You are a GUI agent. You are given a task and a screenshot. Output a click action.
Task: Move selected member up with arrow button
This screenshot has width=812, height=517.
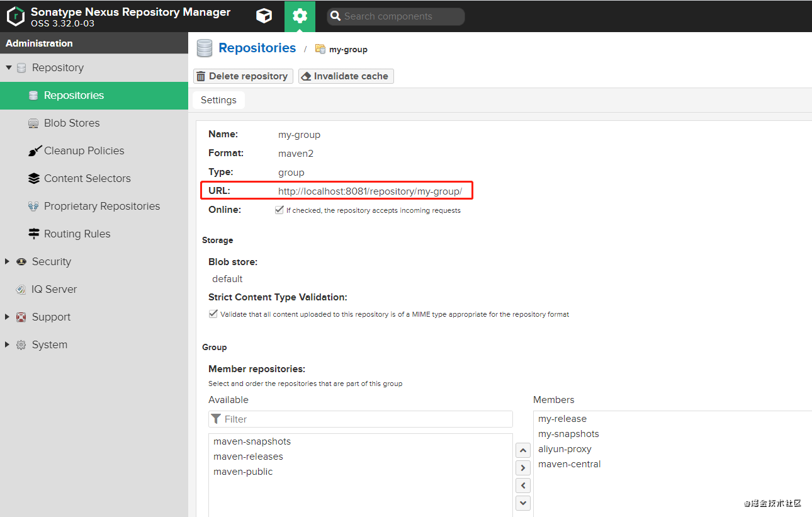click(523, 450)
